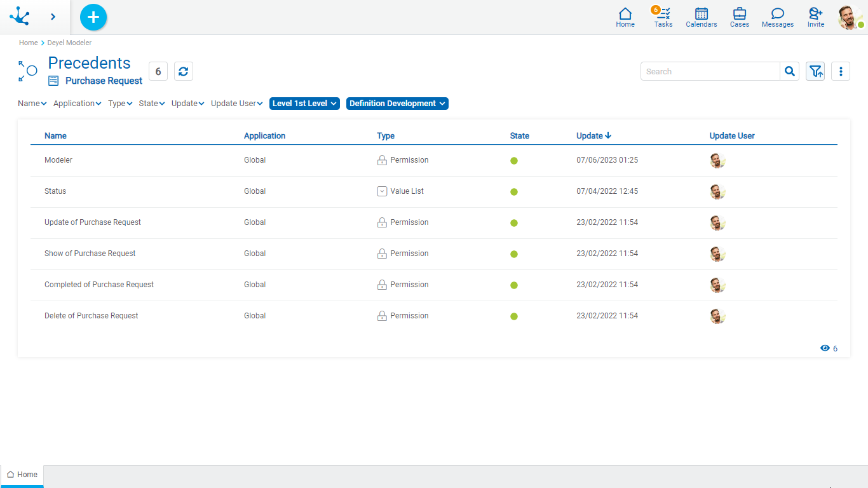Open the Update User filter dropdown
Viewport: 868px width, 488px height.
click(x=237, y=104)
